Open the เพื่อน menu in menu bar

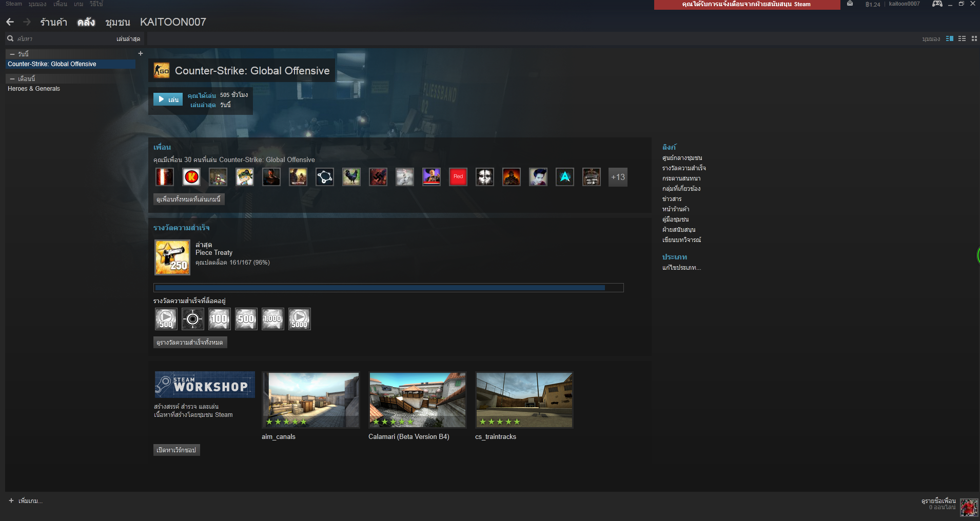[60, 4]
